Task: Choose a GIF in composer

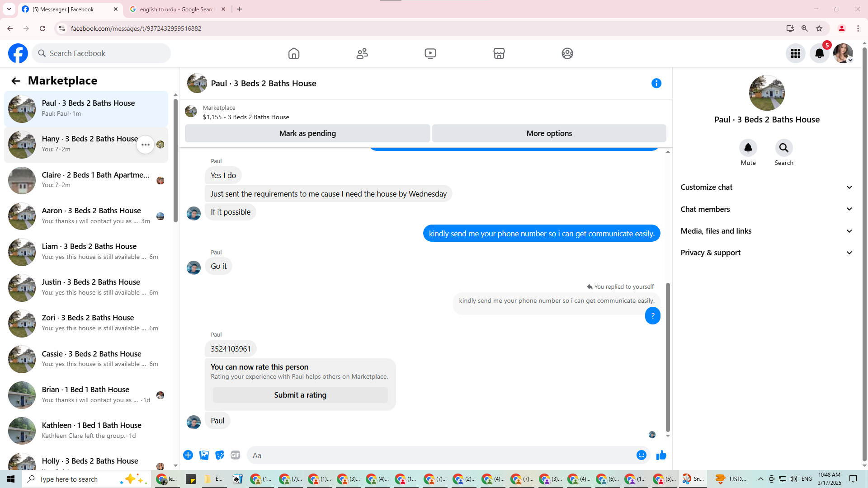Action: (236, 455)
